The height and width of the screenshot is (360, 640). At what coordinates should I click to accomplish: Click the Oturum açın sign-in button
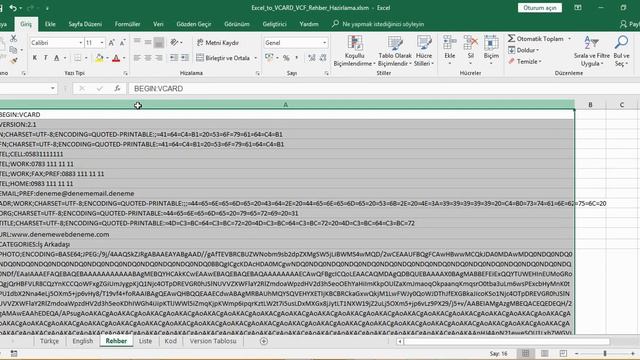(540, 8)
